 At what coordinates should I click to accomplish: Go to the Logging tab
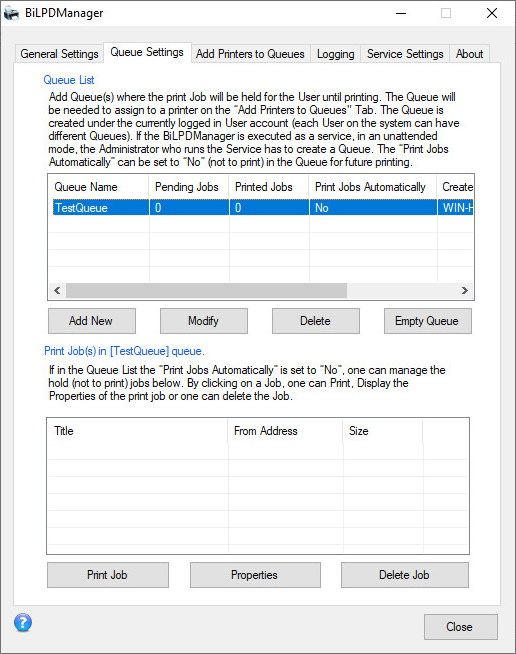tap(335, 54)
